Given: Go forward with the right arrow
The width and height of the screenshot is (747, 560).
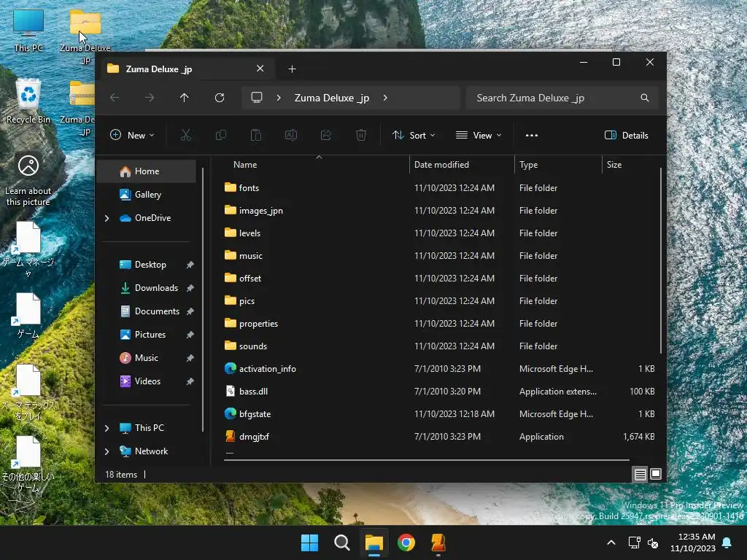Looking at the screenshot, I should [x=150, y=98].
